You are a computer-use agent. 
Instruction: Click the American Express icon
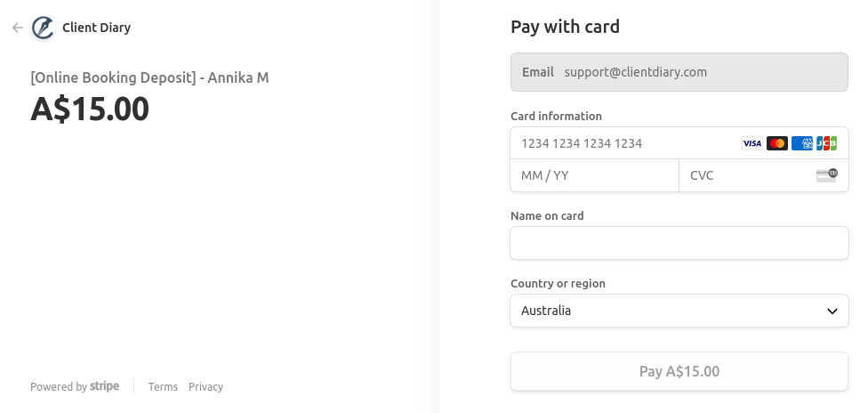(x=802, y=143)
